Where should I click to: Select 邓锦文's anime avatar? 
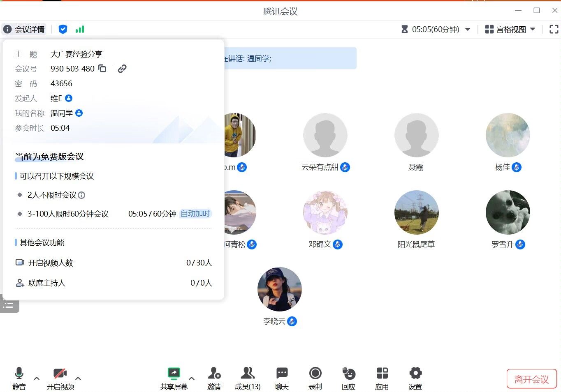[325, 212]
